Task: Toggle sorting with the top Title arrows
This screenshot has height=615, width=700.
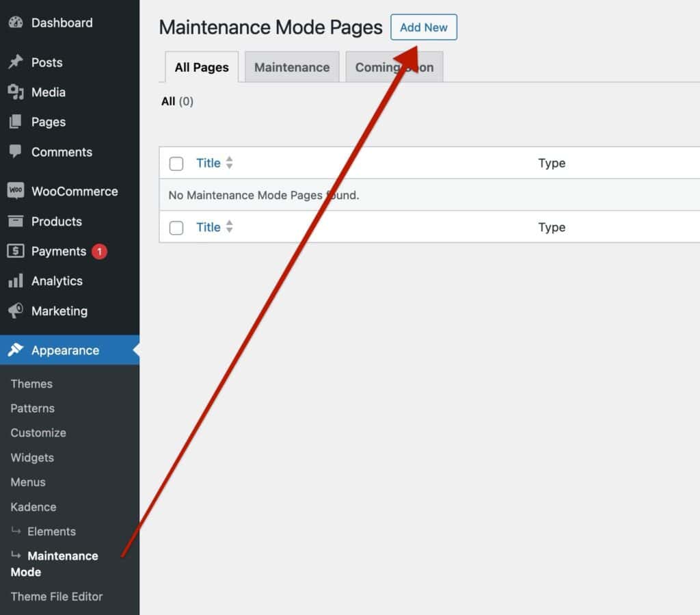Action: [x=229, y=163]
